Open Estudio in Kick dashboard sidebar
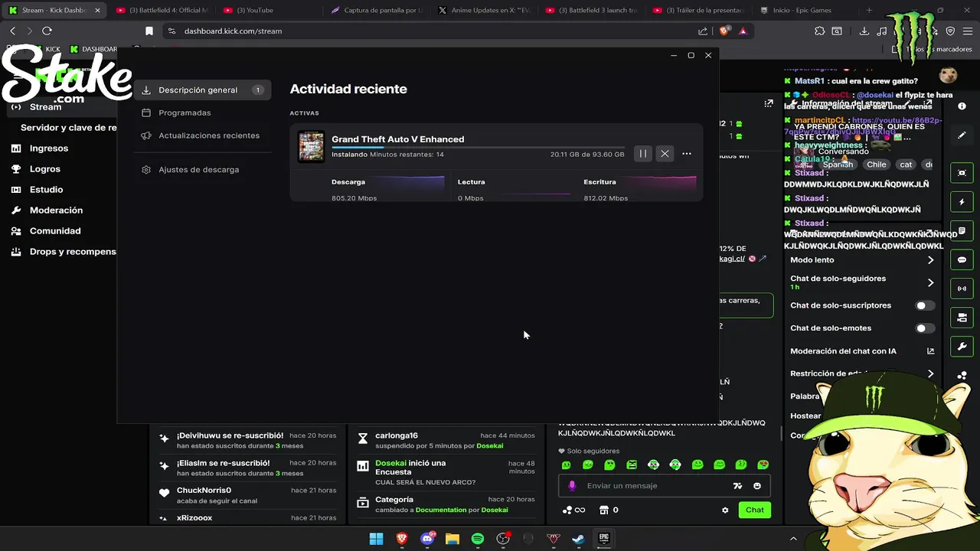Image resolution: width=980 pixels, height=551 pixels. [x=46, y=190]
